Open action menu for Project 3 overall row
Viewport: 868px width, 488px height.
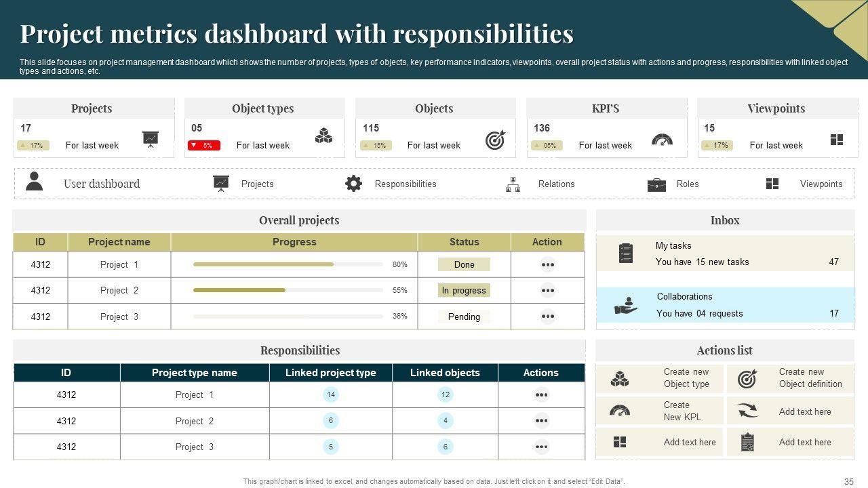[548, 317]
